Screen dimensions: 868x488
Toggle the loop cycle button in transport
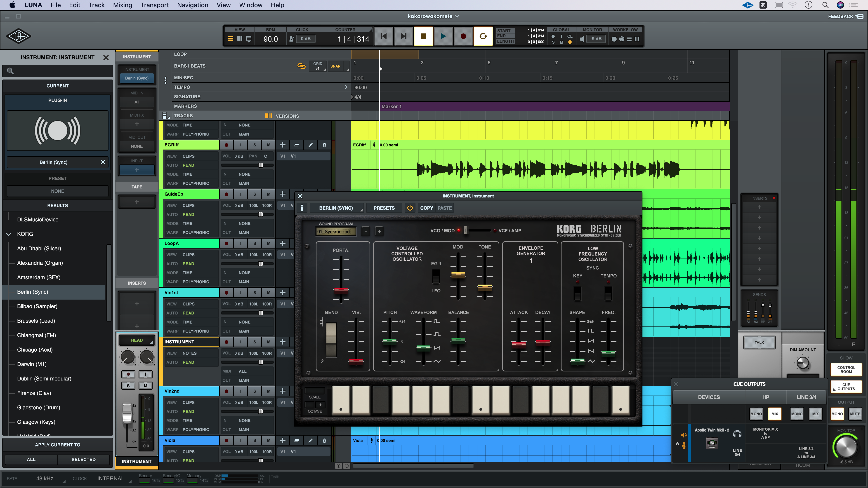click(x=483, y=36)
